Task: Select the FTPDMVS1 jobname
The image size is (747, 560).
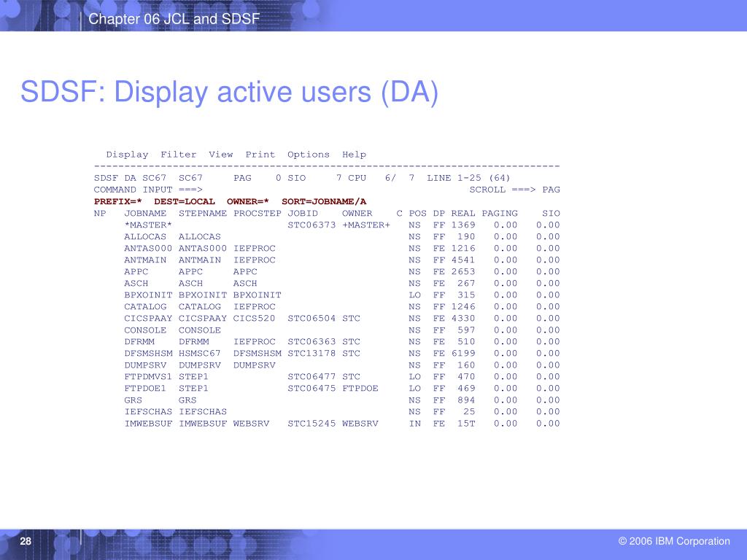Action: (148, 377)
